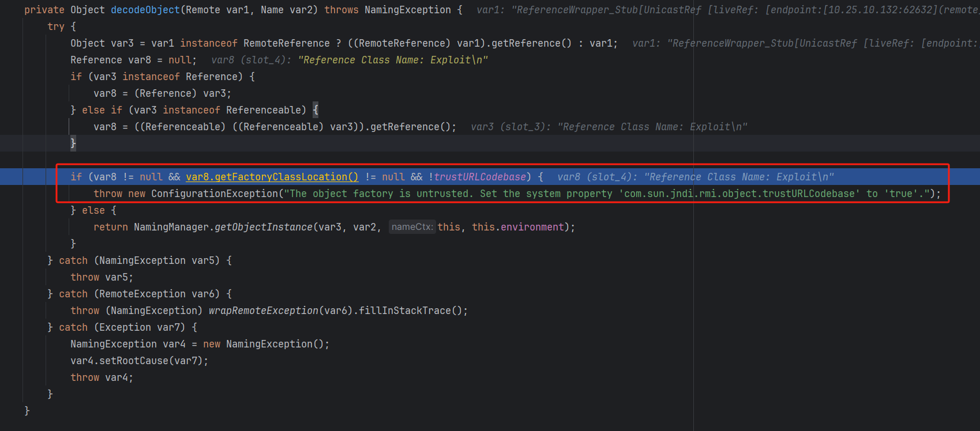
Task: Click the 'try {' keyword line
Action: click(62, 27)
